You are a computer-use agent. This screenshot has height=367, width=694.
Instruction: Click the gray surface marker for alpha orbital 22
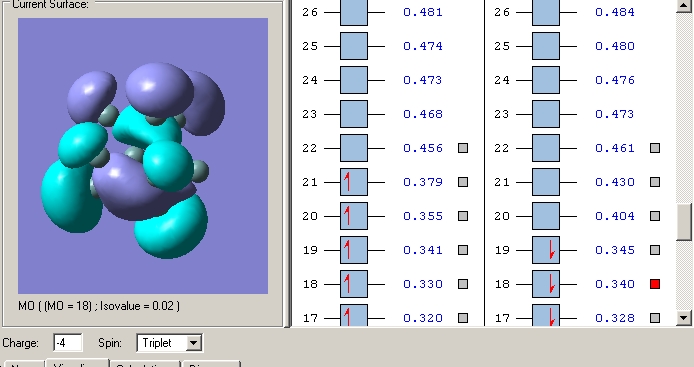coord(463,148)
